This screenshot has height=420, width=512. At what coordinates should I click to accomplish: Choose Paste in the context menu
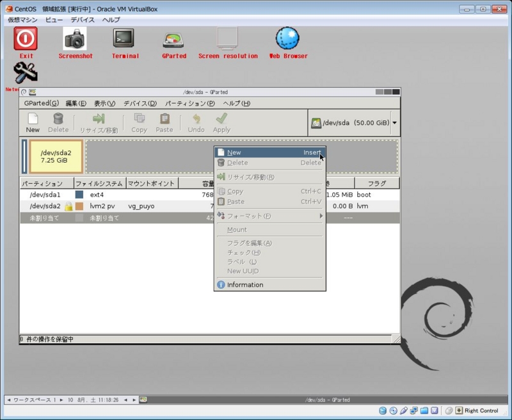tap(269, 202)
